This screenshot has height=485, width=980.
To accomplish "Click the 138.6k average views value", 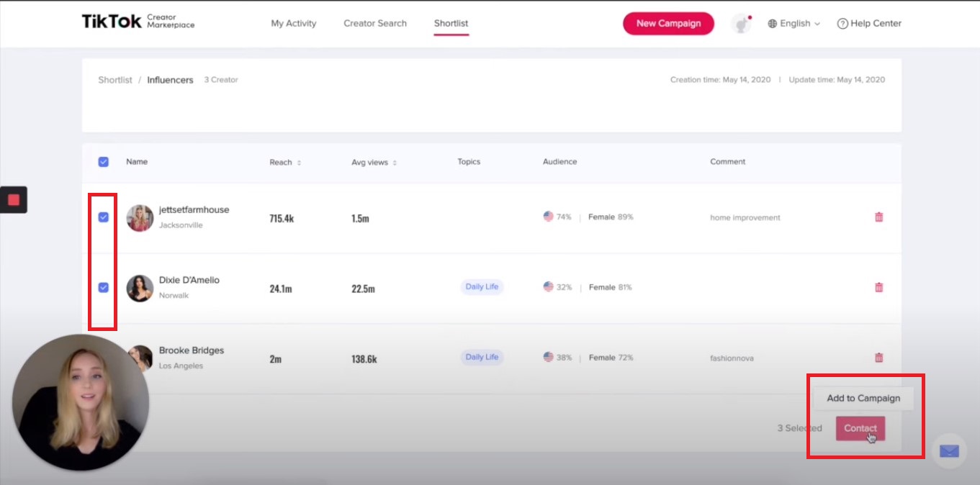I will coord(364,358).
